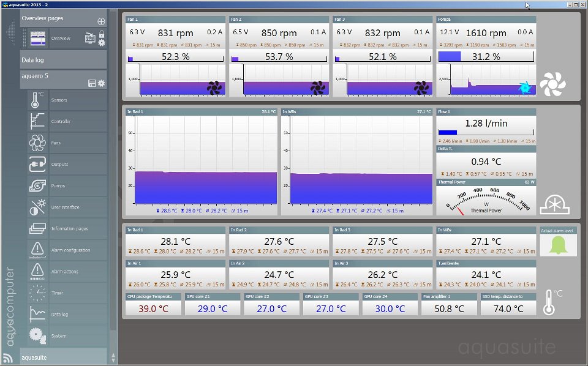Viewport: 588px width, 366px height.
Task: Click the 1610 rpm reading in Pompa
Action: pos(486,33)
